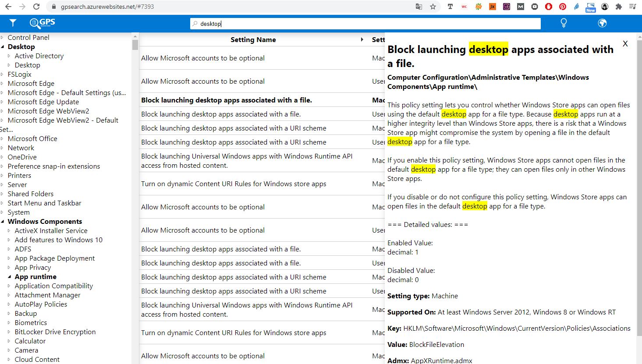Viewport: 642px width, 364px height.
Task: Select the bold highlighted Block launching row
Action: [x=262, y=100]
